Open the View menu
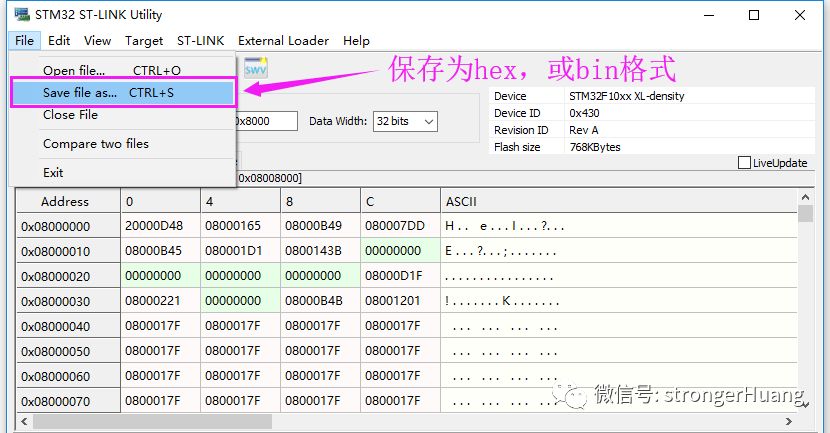This screenshot has width=830, height=433. (x=97, y=41)
